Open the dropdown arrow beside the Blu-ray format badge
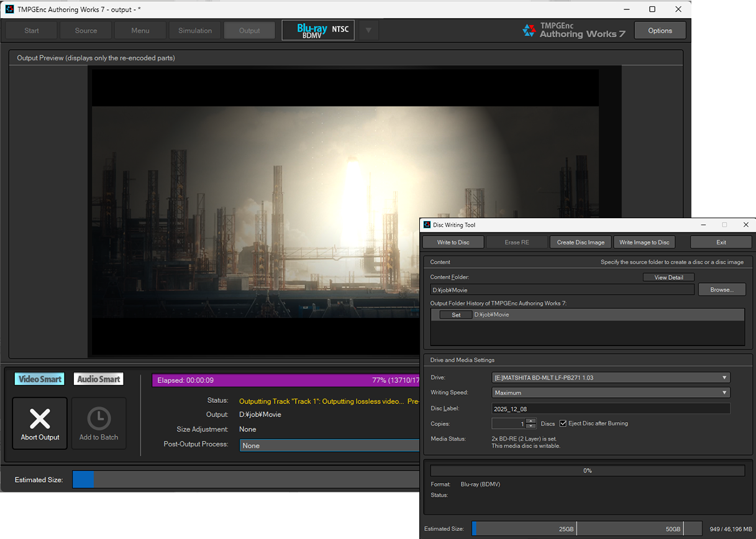Image resolution: width=756 pixels, height=539 pixels. tap(368, 30)
